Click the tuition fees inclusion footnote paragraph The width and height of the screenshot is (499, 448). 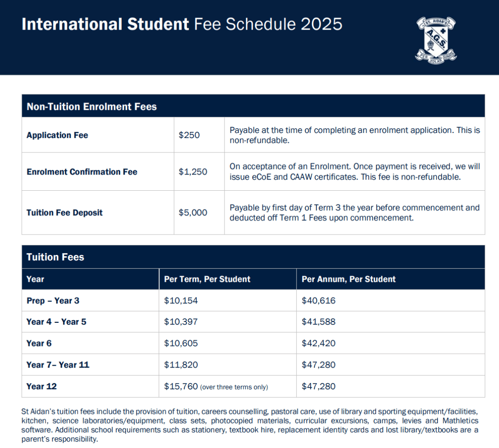(x=250, y=425)
